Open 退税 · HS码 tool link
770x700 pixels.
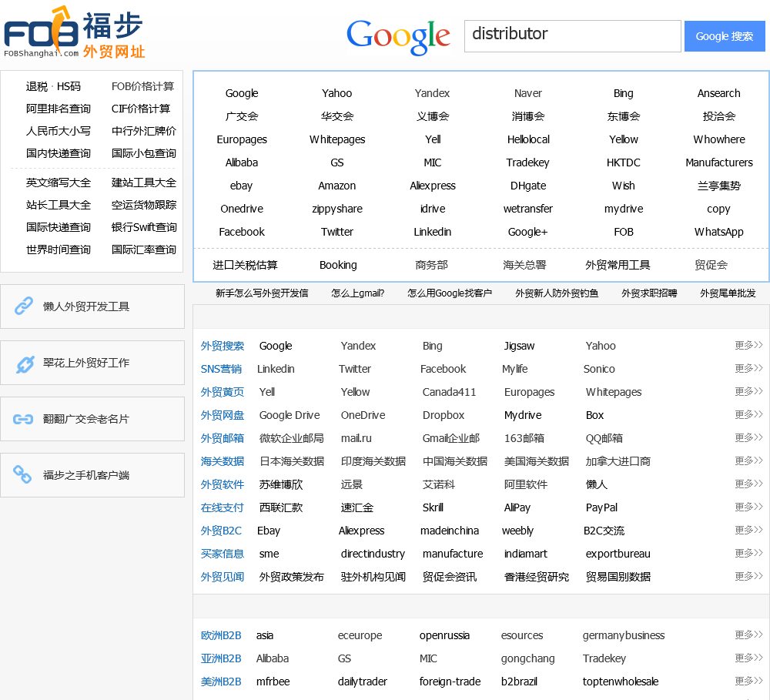(x=53, y=86)
